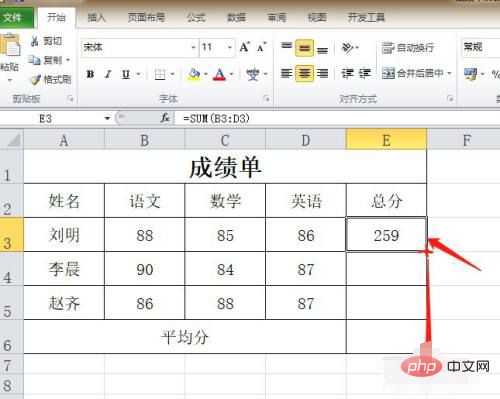Click the Decrease Font Size icon
The image size is (500, 399).
[261, 47]
